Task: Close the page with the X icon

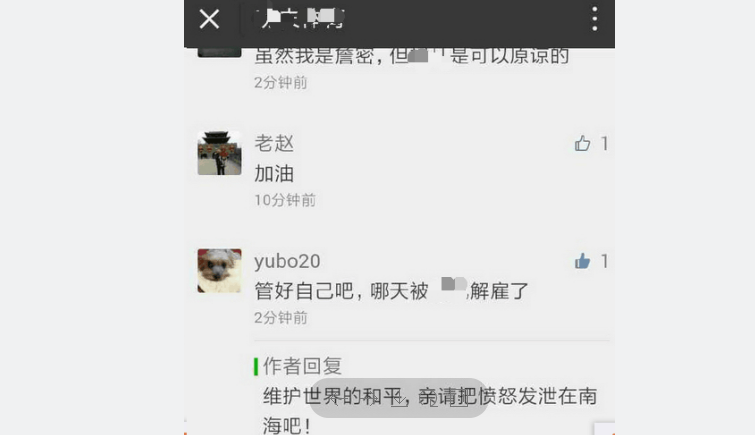Action: click(209, 19)
